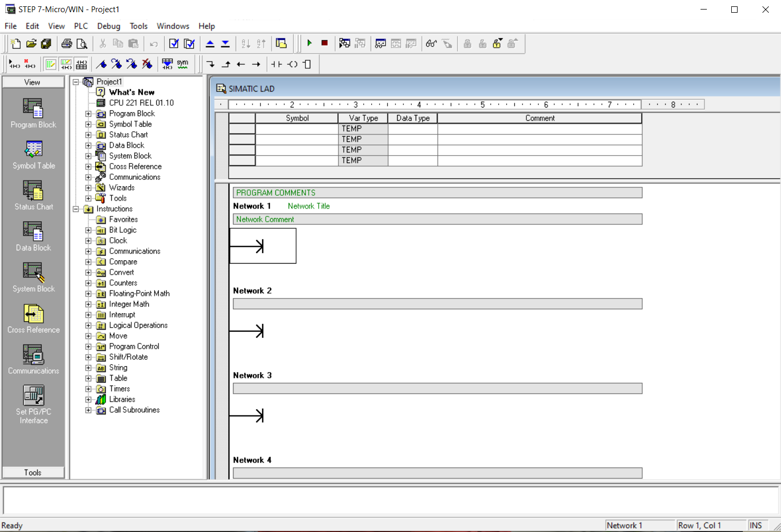Select the Insert Coil tool
Viewport: 781px width, 532px height.
pos(292,64)
